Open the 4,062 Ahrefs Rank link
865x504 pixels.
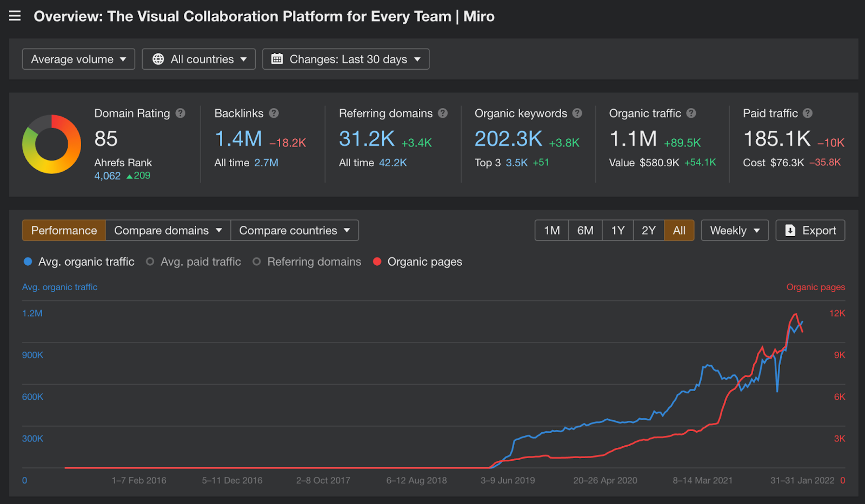pos(108,176)
